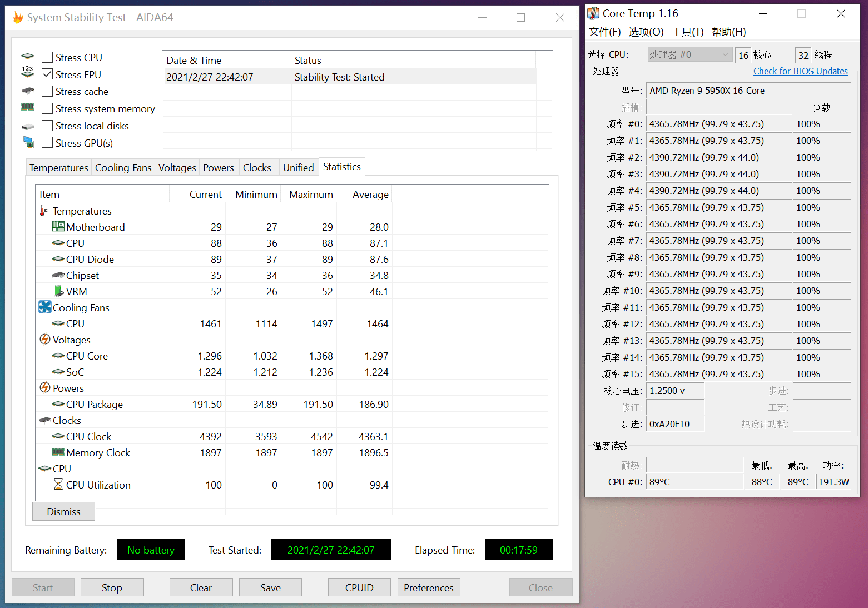The width and height of the screenshot is (868, 608).
Task: Click the chip icon beside CPU Diode
Action: pos(58,259)
